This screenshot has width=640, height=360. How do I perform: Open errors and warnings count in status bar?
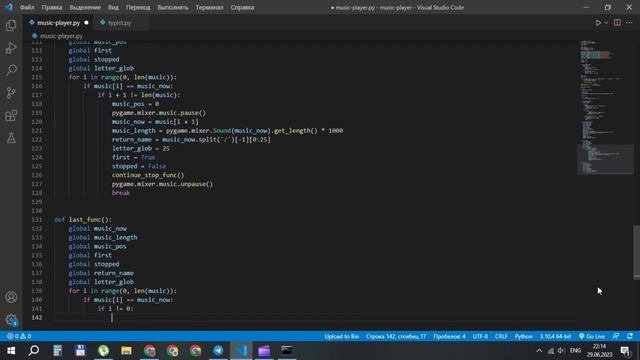tap(19, 336)
